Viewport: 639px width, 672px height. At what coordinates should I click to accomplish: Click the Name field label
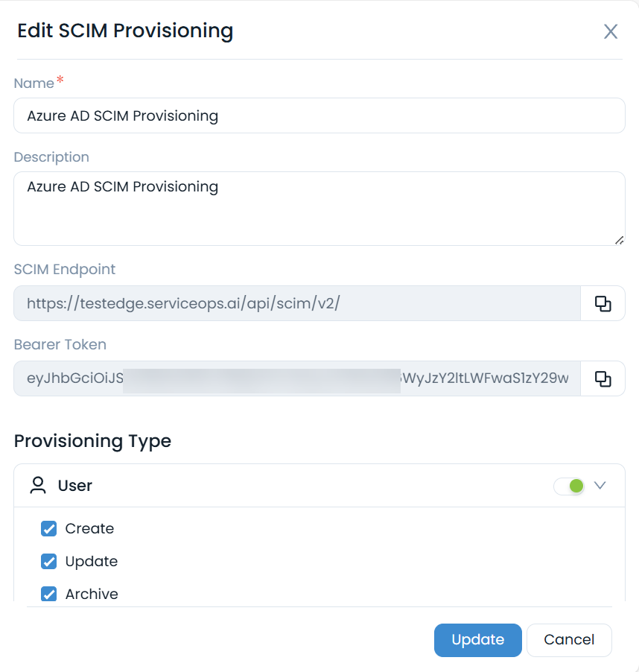pos(34,83)
